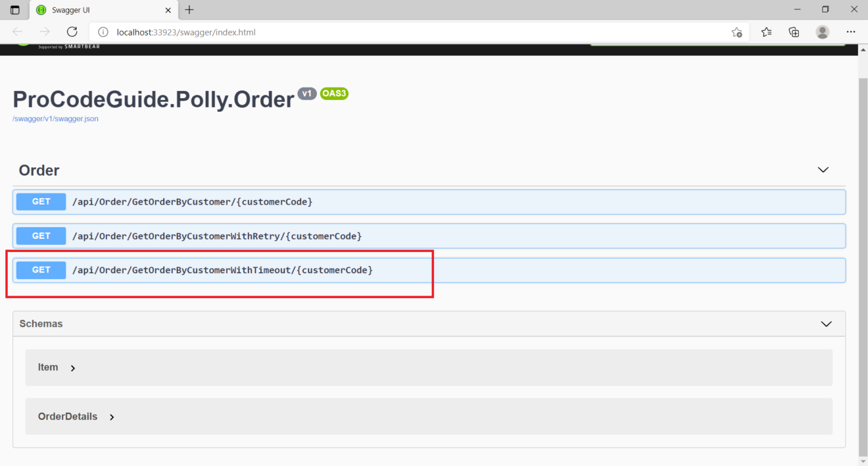868x466 pixels.
Task: Open the /swagger/v1/swagger.json link
Action: 55,118
